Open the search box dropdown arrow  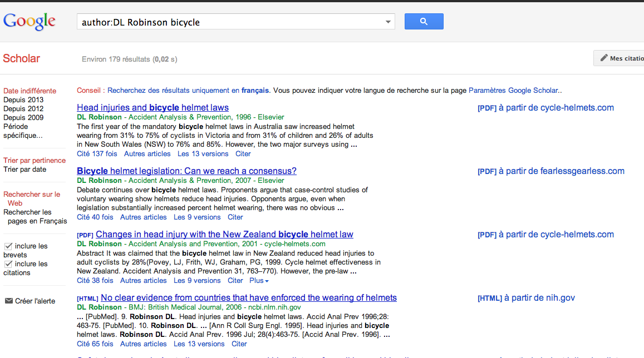pos(388,22)
